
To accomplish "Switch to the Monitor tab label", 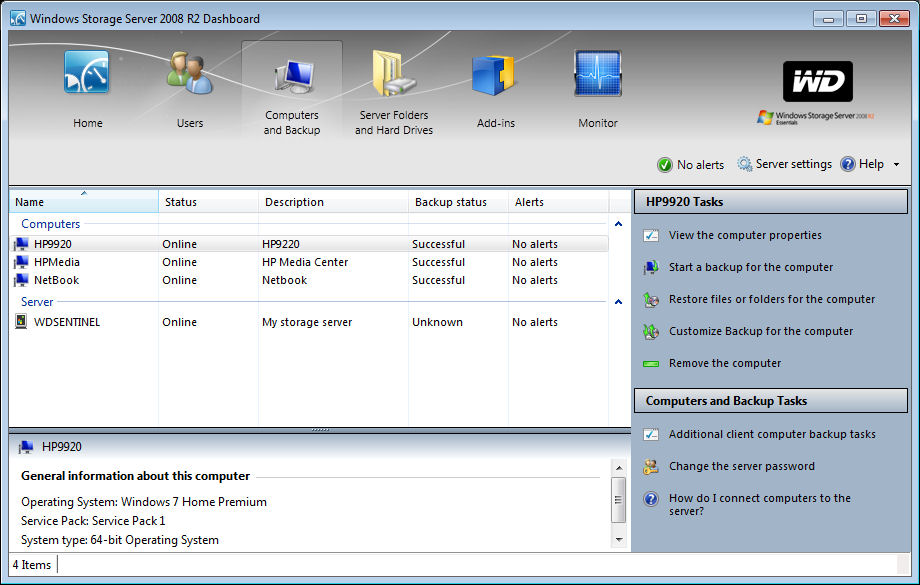I will [x=597, y=123].
